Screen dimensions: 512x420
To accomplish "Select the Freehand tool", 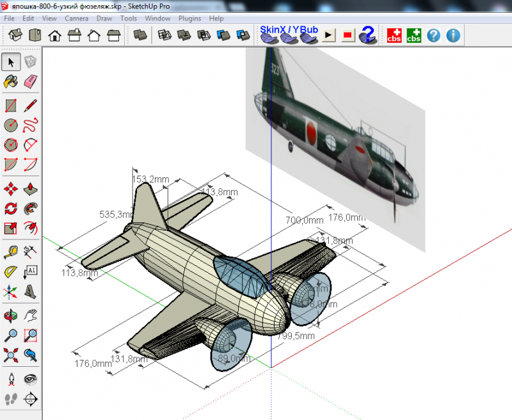I will click(x=30, y=125).
